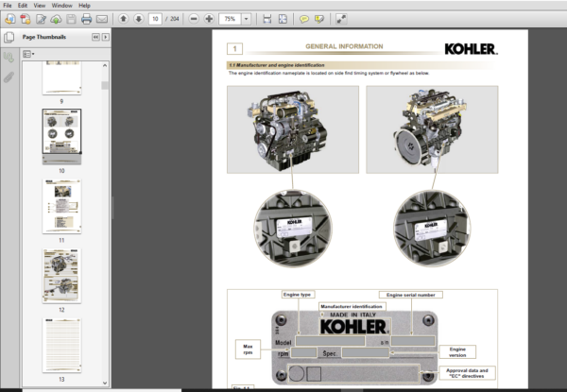Go to previous page with up arrow
The image size is (567, 392).
(123, 19)
